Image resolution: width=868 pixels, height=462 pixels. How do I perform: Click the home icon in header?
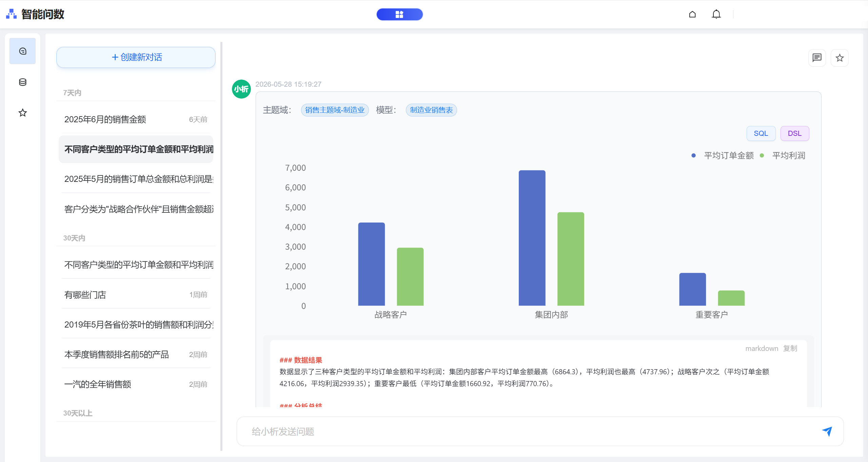(x=692, y=14)
